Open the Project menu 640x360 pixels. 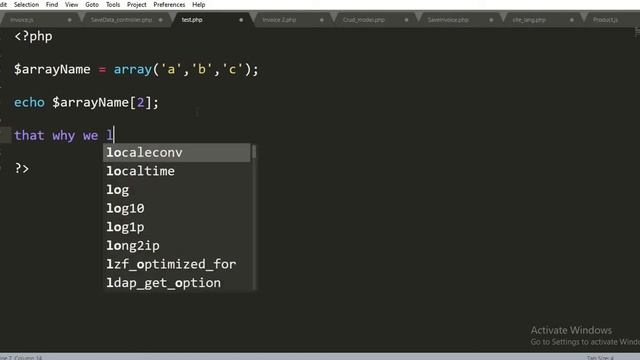tap(137, 4)
